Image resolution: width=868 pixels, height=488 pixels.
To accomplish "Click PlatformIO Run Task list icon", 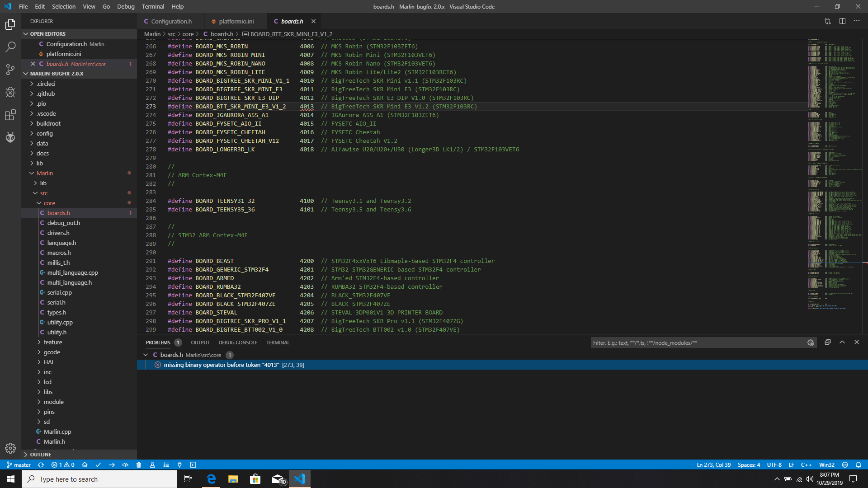I will tap(166, 465).
